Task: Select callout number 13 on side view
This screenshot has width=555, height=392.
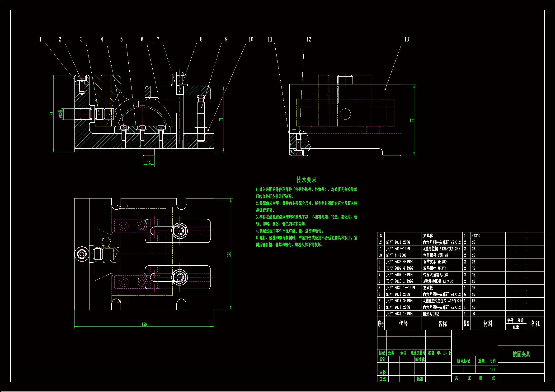Action: click(406, 39)
